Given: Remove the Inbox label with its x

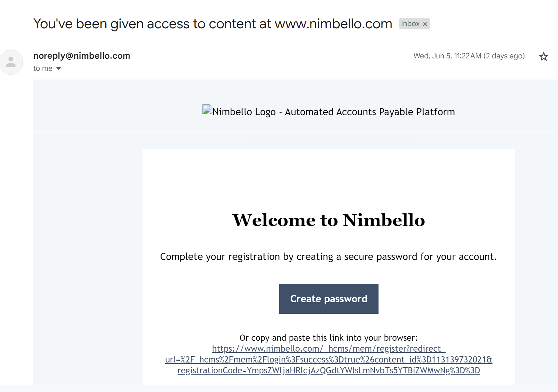Looking at the screenshot, I should (425, 24).
